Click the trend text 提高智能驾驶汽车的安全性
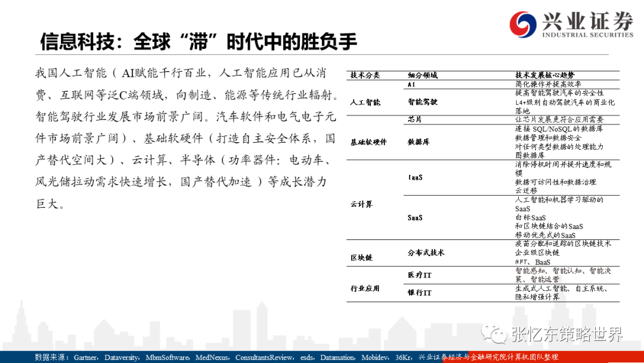 point(559,93)
